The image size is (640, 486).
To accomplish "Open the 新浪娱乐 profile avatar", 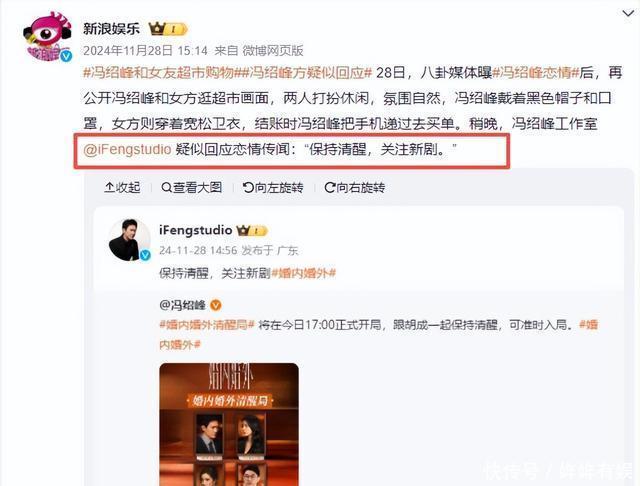I will (48, 38).
